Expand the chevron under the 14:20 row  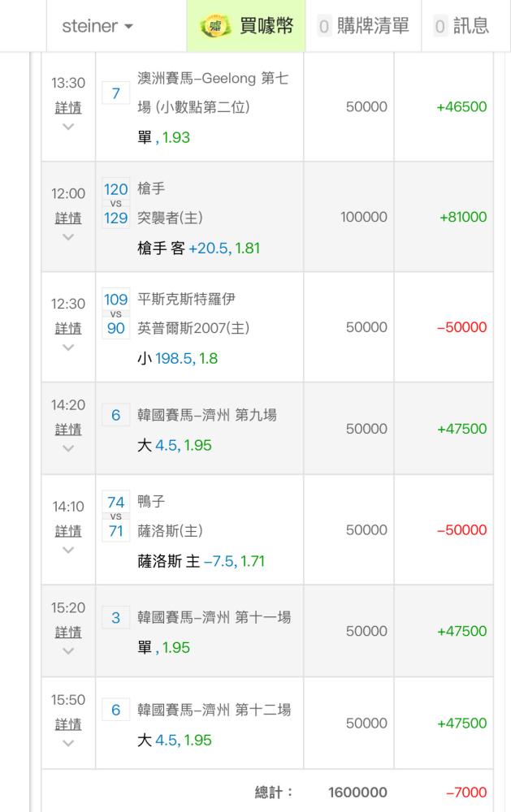[x=68, y=448]
